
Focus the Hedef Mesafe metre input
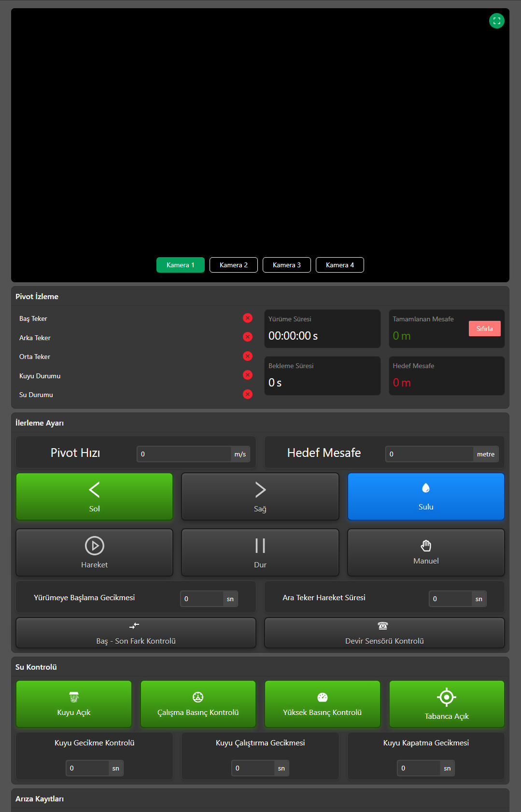[x=429, y=454]
